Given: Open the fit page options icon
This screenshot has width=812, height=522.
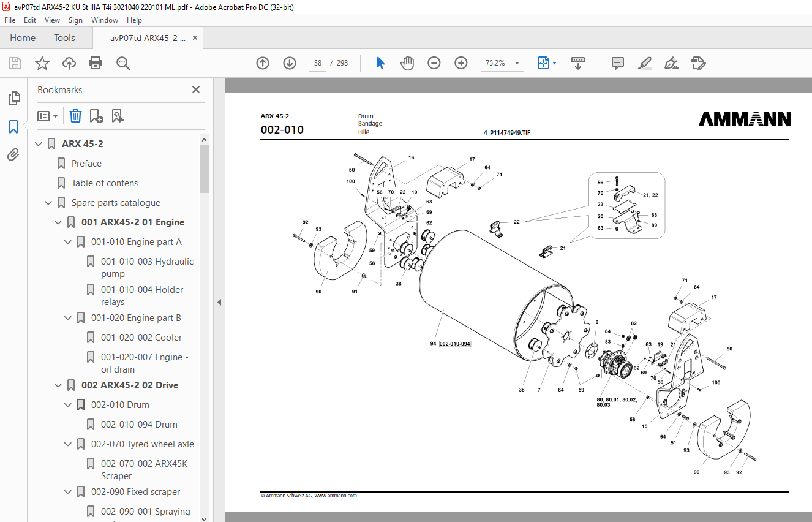Looking at the screenshot, I should click(x=547, y=63).
